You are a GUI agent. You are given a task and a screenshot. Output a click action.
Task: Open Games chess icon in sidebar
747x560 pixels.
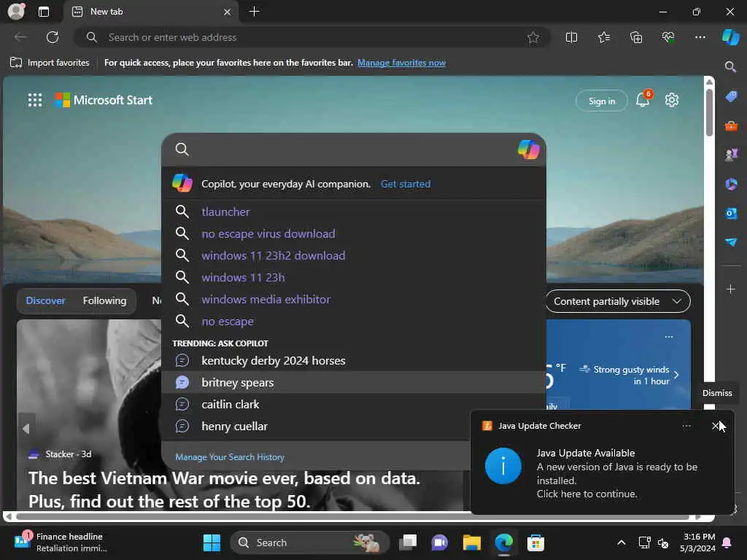tap(731, 155)
